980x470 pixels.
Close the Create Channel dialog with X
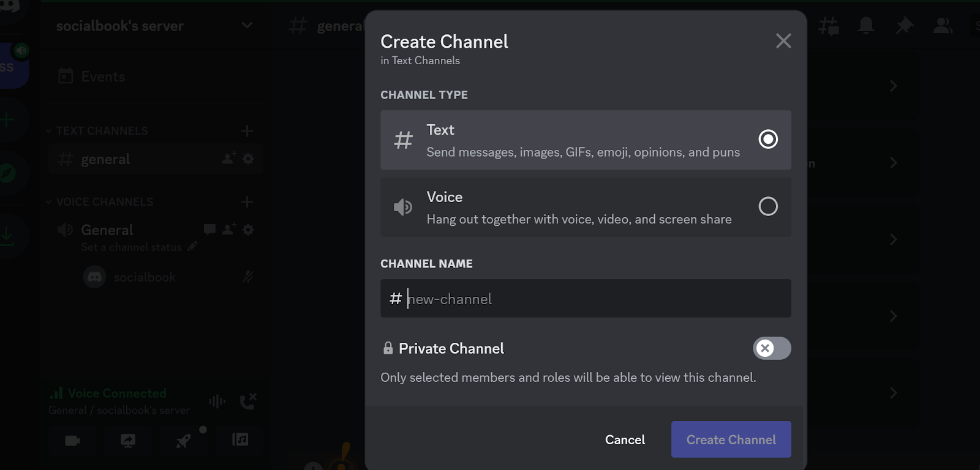(x=783, y=41)
